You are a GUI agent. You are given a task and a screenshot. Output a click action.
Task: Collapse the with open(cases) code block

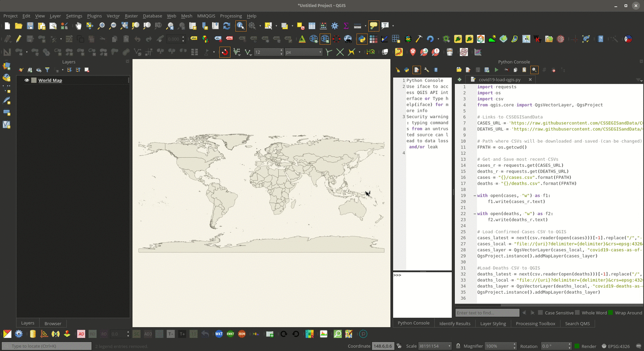click(475, 195)
